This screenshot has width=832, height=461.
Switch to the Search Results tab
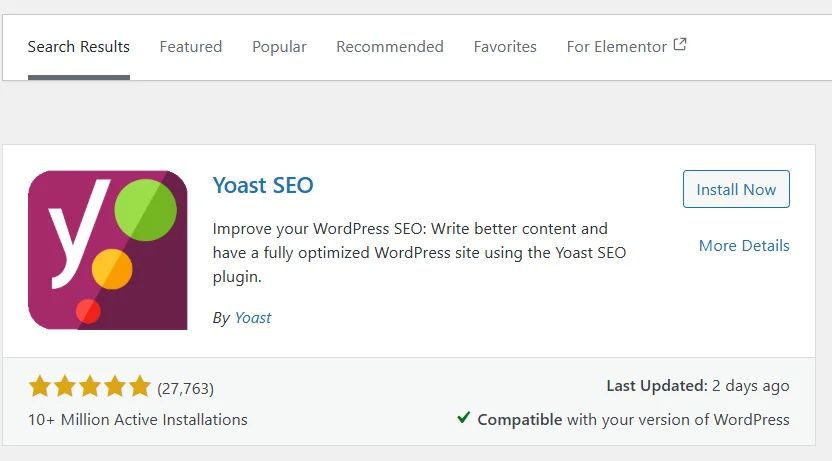pos(79,47)
